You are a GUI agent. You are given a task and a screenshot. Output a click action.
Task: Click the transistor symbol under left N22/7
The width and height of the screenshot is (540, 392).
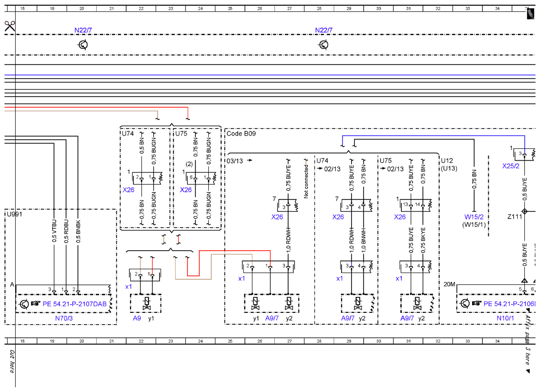tap(83, 45)
